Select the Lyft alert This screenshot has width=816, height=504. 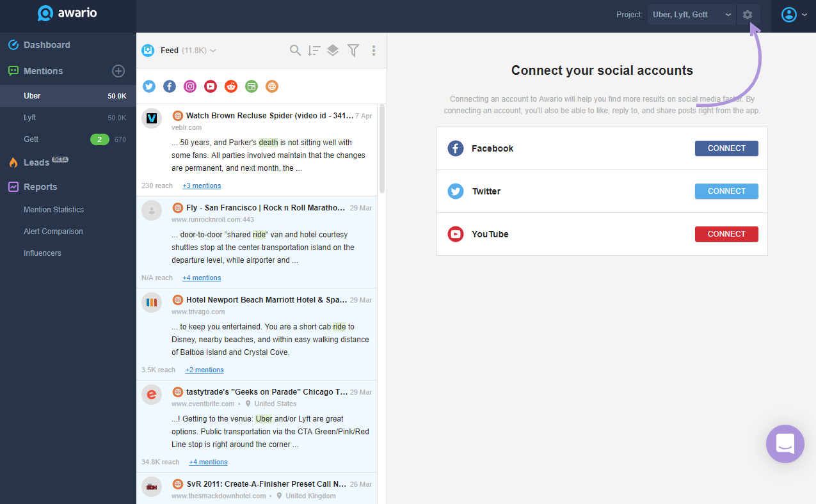click(x=68, y=118)
